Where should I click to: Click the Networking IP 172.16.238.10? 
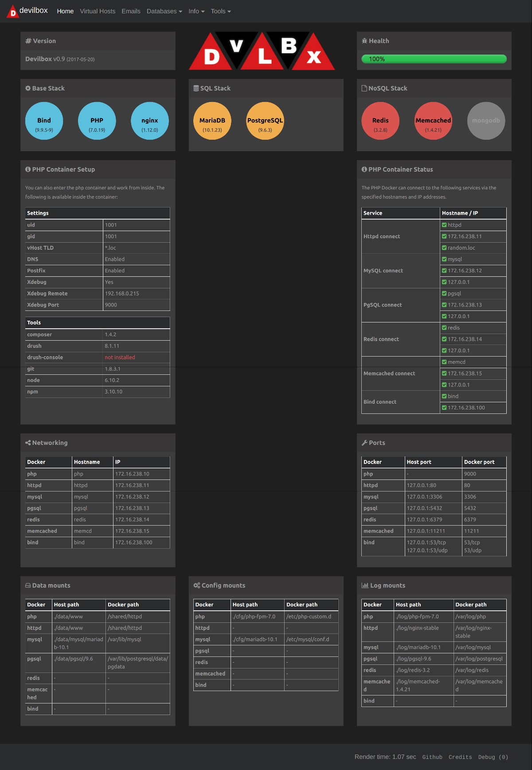tap(132, 474)
